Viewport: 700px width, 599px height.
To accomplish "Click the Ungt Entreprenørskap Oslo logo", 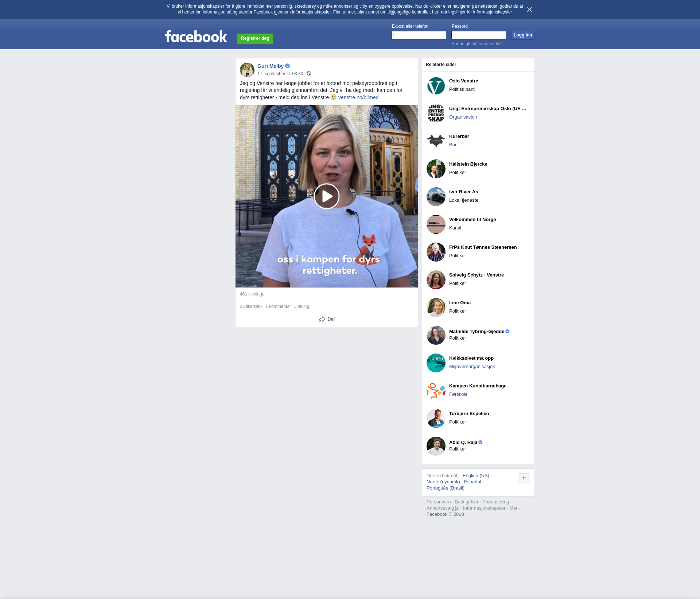I will coord(436,113).
